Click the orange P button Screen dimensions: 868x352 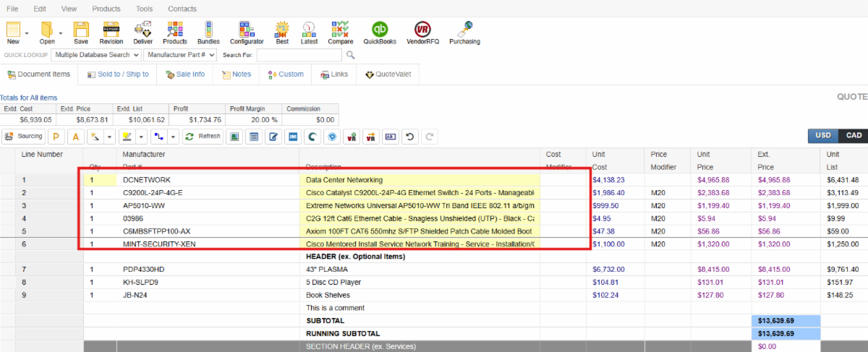click(56, 137)
